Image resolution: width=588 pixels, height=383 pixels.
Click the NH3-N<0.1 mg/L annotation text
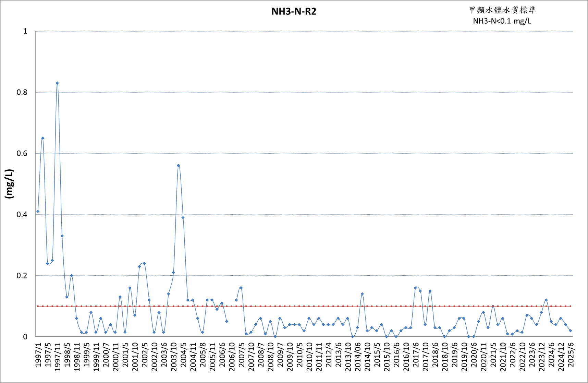502,21
